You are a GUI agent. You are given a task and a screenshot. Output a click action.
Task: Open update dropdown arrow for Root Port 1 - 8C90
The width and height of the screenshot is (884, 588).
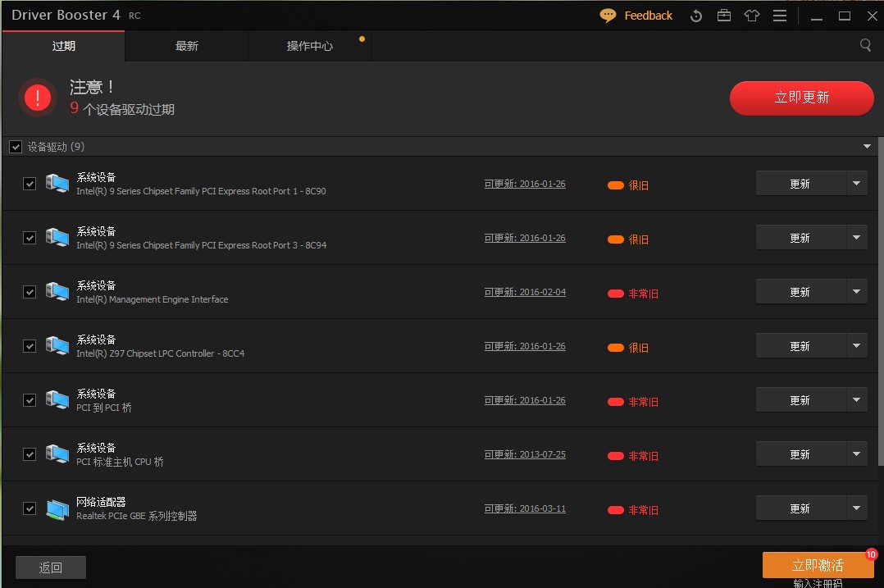click(856, 183)
